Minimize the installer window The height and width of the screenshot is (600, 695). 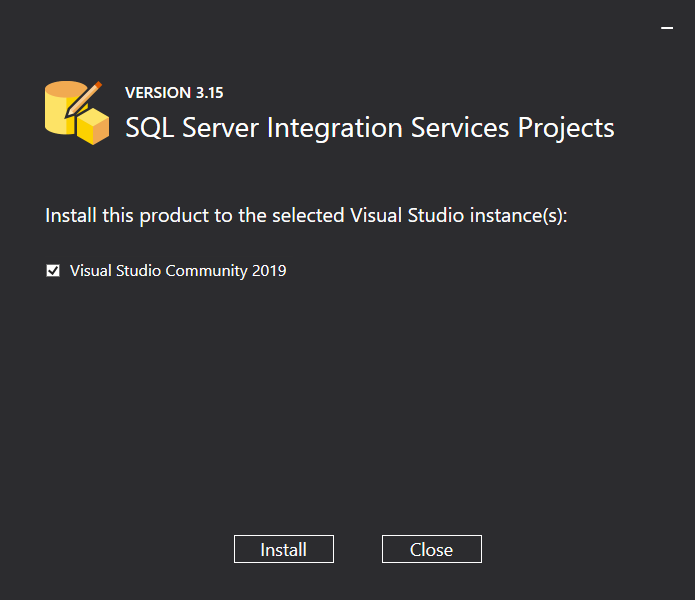(667, 29)
